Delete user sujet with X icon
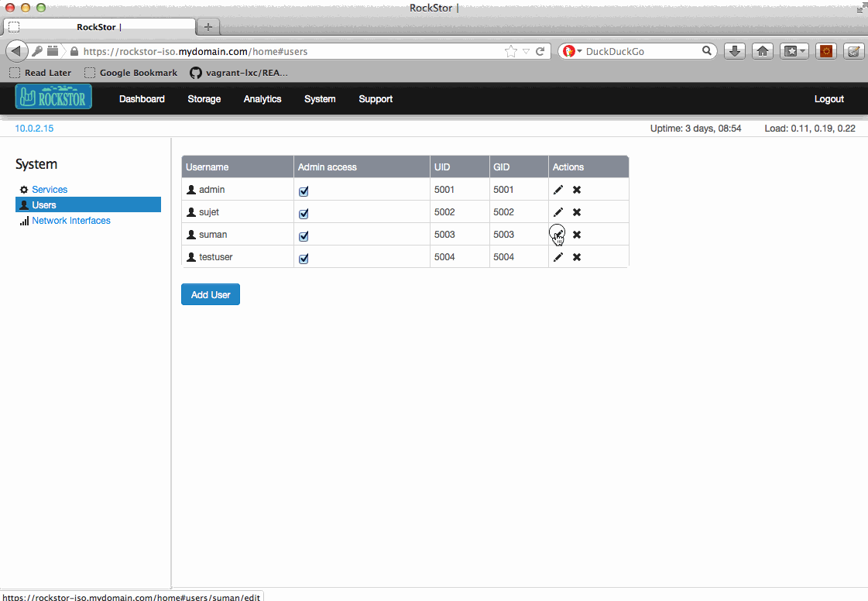 tap(577, 212)
